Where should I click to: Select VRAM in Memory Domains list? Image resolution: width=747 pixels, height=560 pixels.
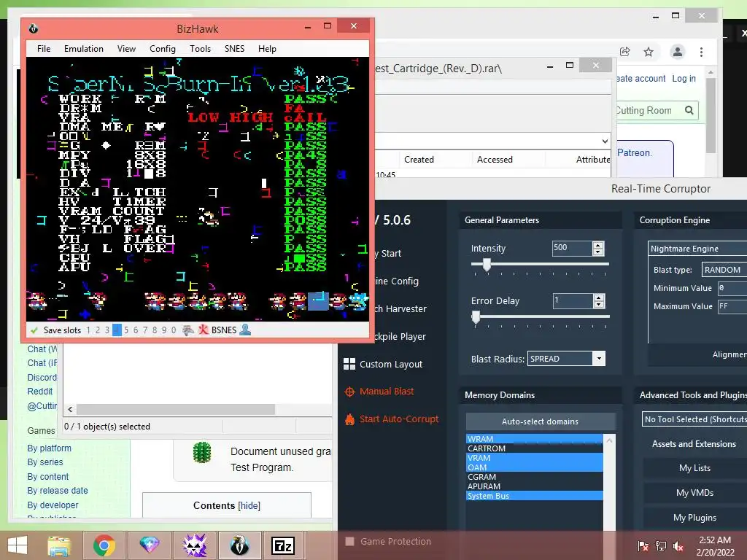(535, 458)
